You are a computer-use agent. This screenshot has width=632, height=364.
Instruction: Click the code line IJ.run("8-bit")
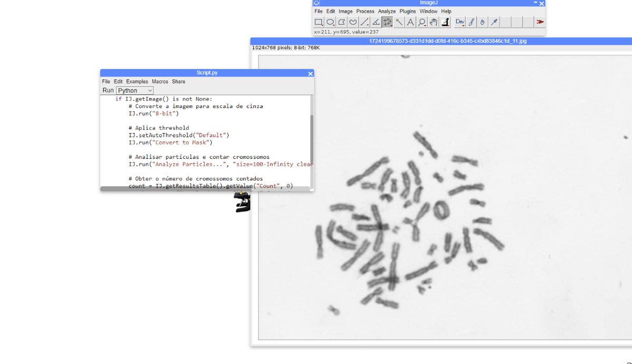[154, 113]
